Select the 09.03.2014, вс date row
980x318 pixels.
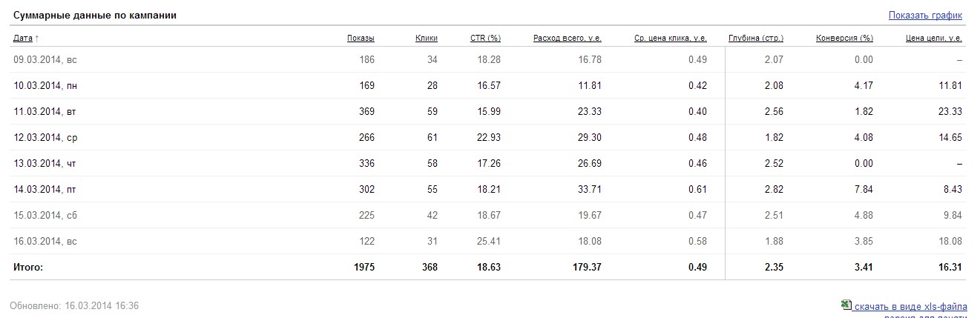45,59
